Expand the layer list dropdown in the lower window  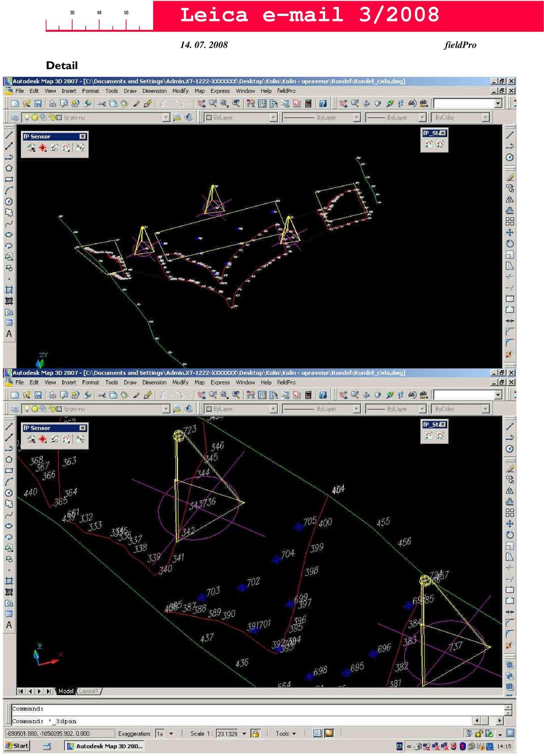(166, 409)
